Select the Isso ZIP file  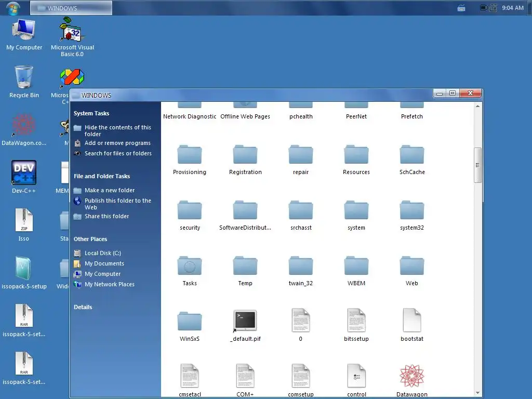tap(24, 225)
